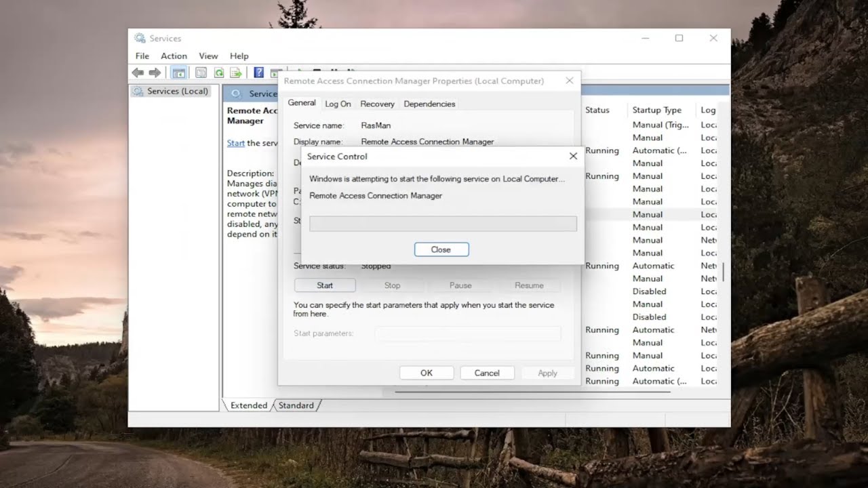Close the Properties dialog with X
This screenshot has width=868, height=488.
(569, 81)
